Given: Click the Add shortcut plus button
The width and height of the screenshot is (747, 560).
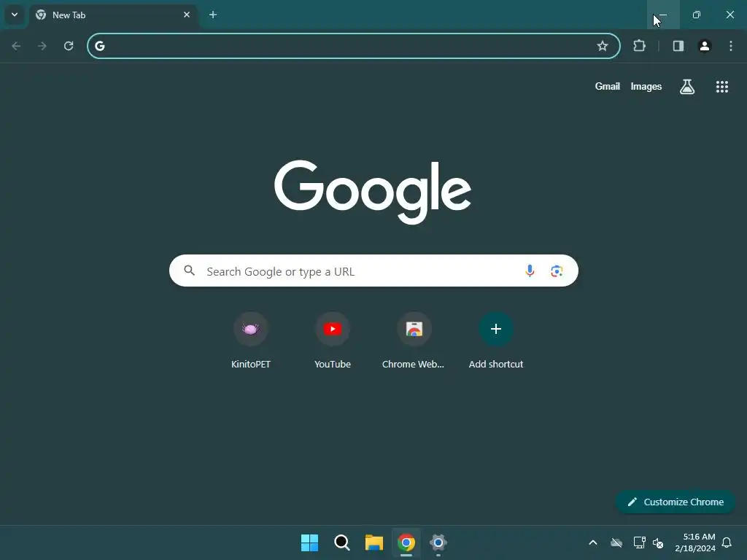Looking at the screenshot, I should [496, 329].
